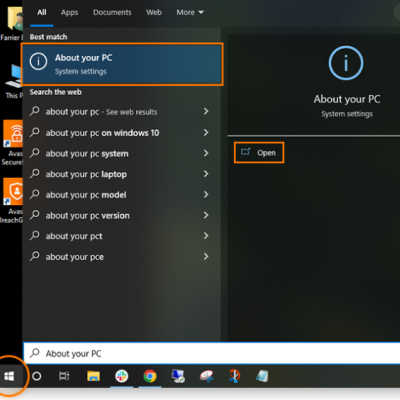Open Task View icon on taskbar
This screenshot has height=400, width=400.
64,376
